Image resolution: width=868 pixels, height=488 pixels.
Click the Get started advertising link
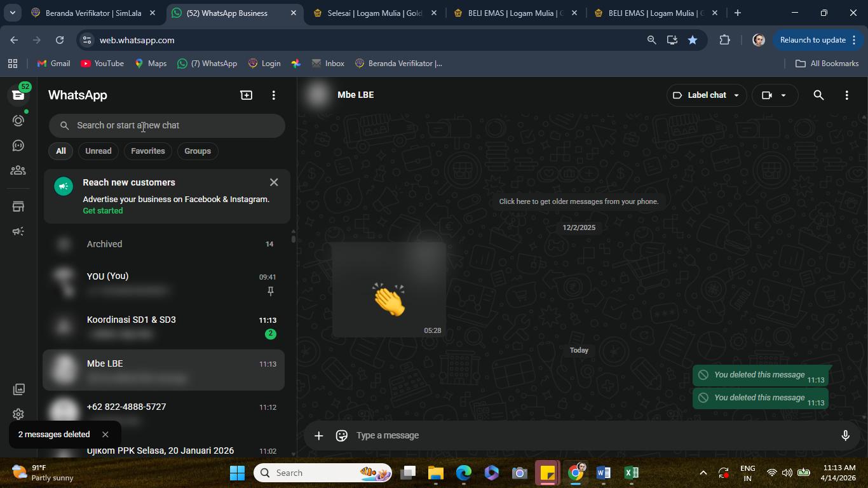click(103, 211)
